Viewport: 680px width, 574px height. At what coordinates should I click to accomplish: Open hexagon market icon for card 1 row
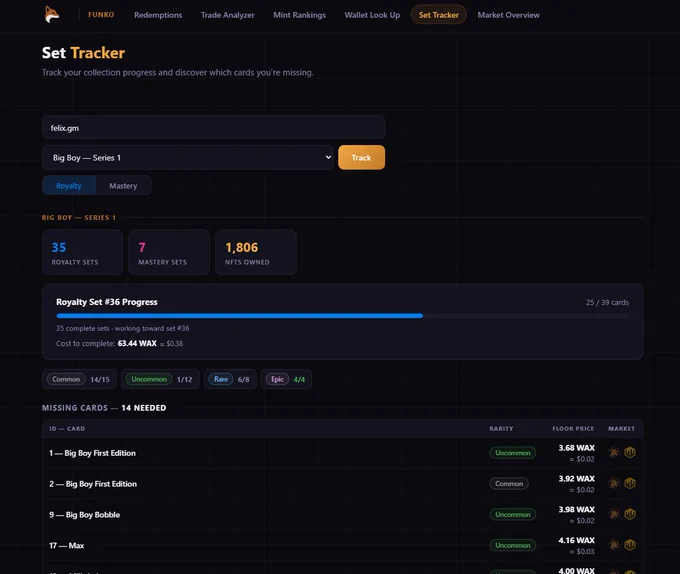[630, 452]
